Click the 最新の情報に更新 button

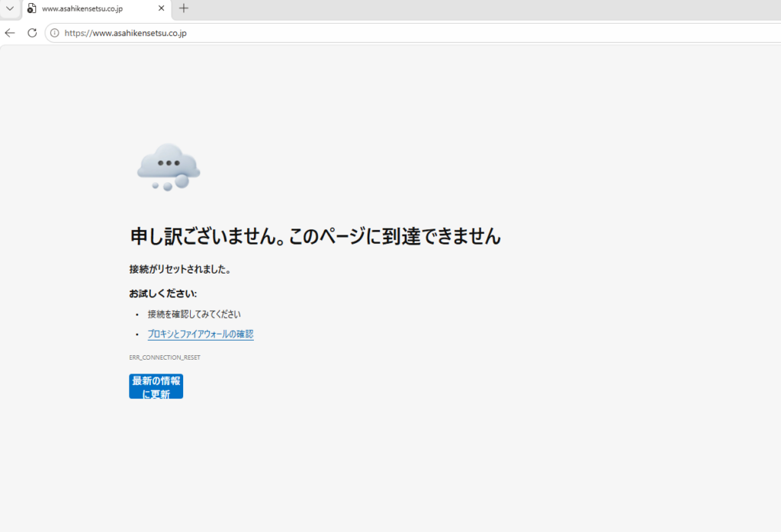(156, 386)
